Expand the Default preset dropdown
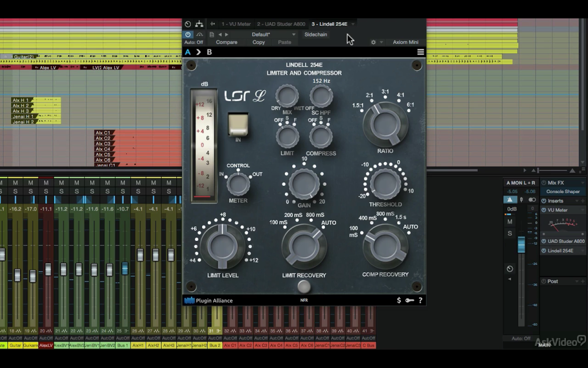 (x=294, y=34)
